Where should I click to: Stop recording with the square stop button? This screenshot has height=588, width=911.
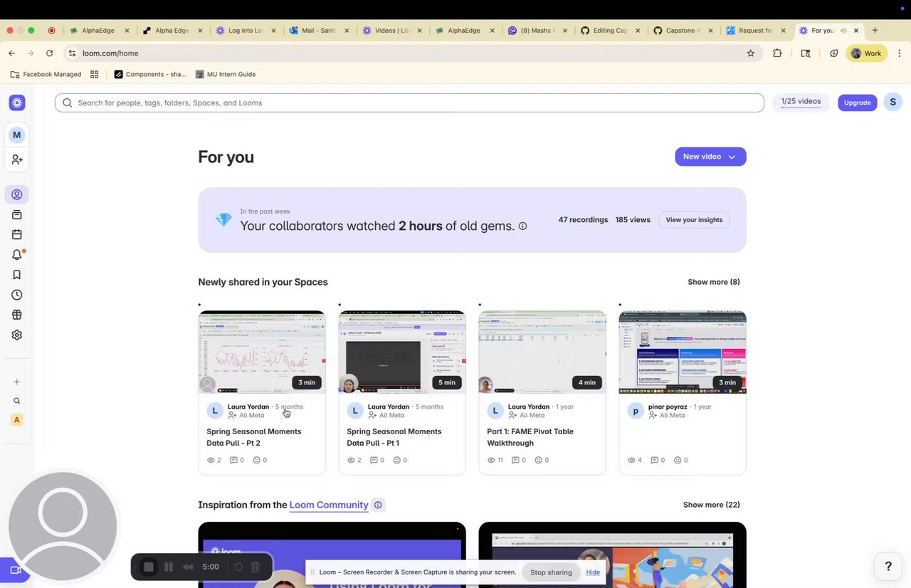click(x=149, y=567)
